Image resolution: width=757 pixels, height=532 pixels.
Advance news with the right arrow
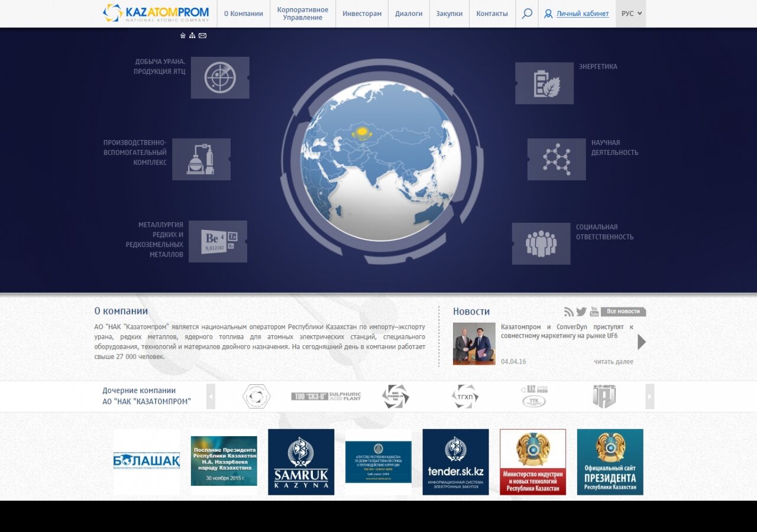(642, 342)
